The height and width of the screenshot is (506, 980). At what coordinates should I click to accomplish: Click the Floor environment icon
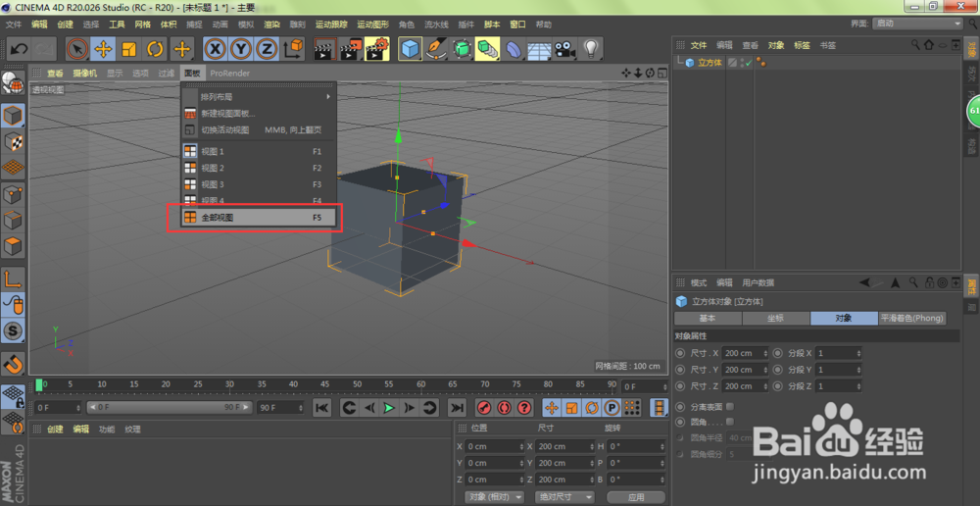tap(539, 49)
